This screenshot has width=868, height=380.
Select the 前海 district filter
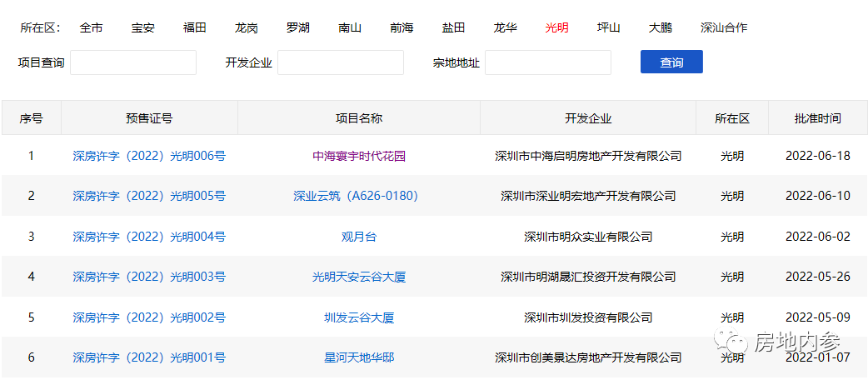[x=402, y=27]
